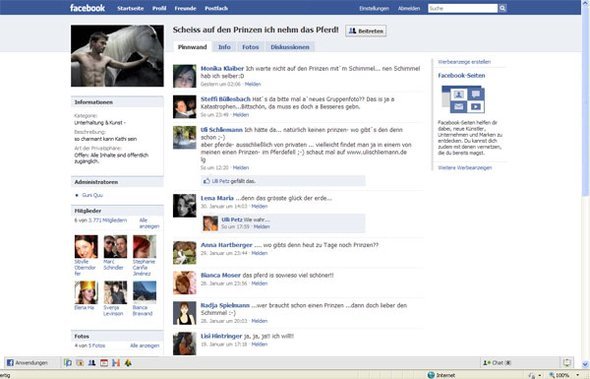The width and height of the screenshot is (590, 379).
Task: Click the Facebook-Seiten illustration icon
Action: [x=463, y=99]
